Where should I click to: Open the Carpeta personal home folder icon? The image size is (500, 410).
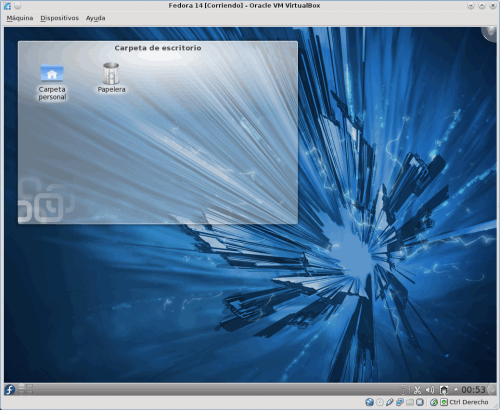52,82
